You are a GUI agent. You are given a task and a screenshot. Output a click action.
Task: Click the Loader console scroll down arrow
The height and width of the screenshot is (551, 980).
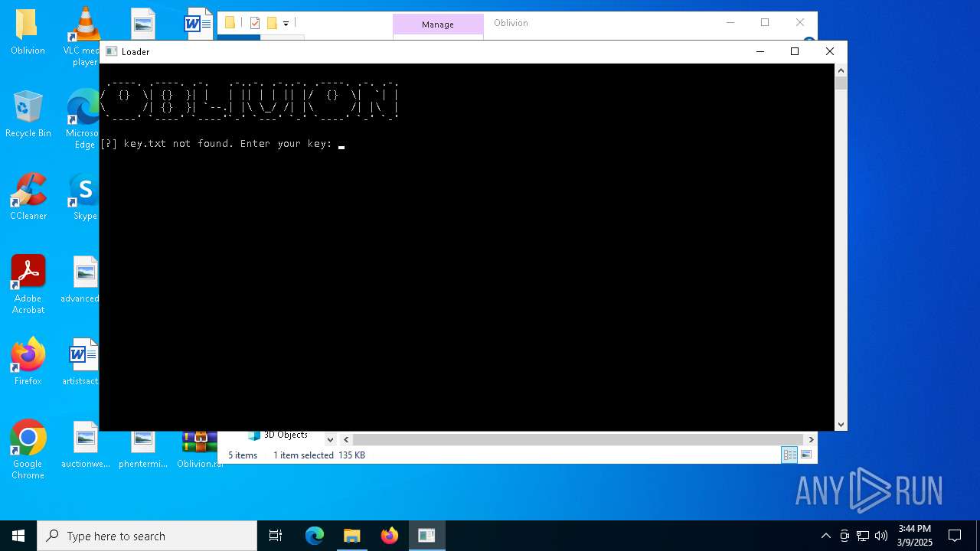click(841, 424)
